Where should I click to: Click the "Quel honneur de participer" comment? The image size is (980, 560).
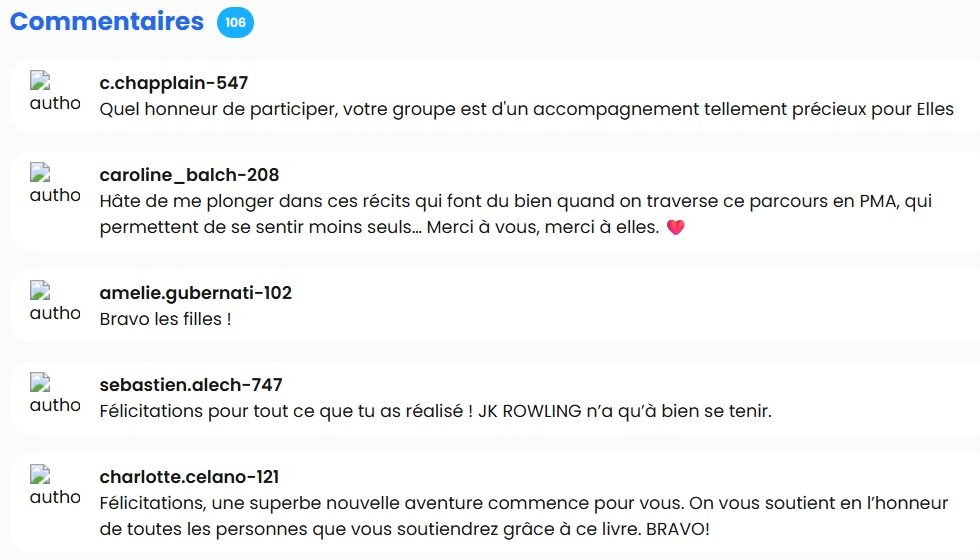pos(527,109)
